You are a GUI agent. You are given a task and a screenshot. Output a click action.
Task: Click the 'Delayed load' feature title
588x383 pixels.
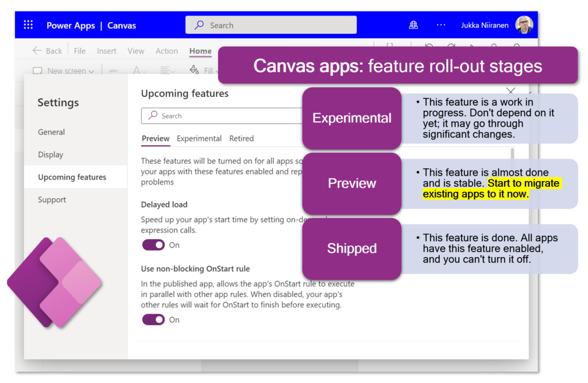(x=164, y=204)
